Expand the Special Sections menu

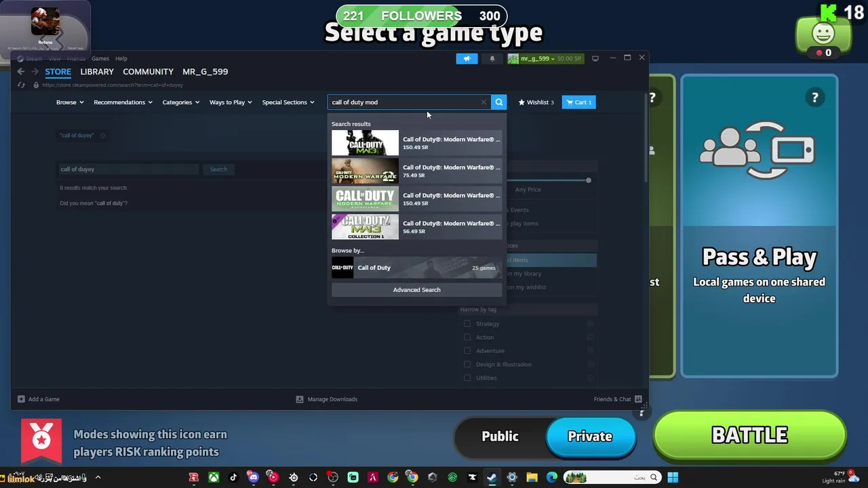pos(288,102)
